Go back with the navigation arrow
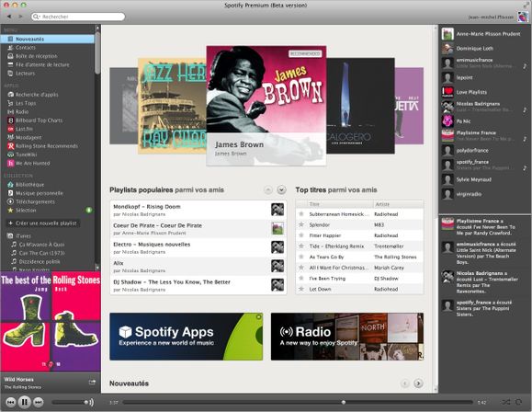This screenshot has height=412, width=532. 9,17
